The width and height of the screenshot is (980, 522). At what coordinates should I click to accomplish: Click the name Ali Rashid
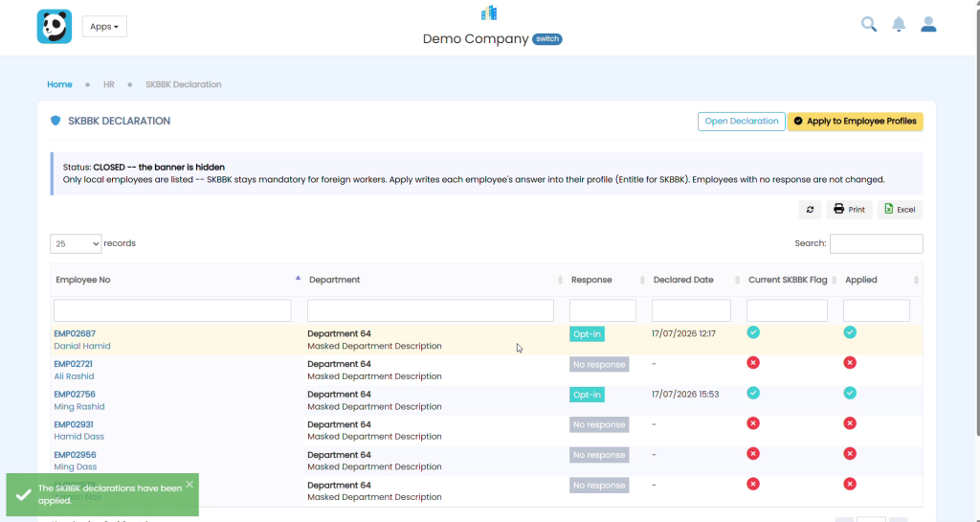point(74,376)
